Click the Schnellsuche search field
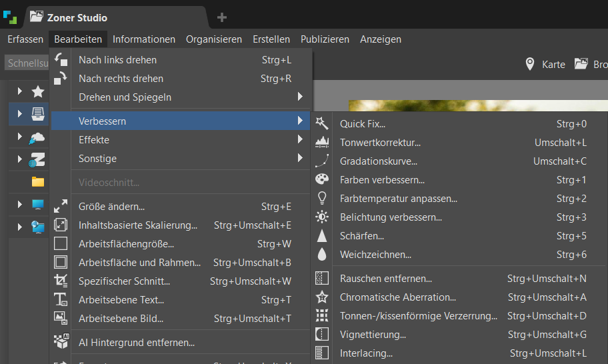The width and height of the screenshot is (608, 364). [27, 63]
